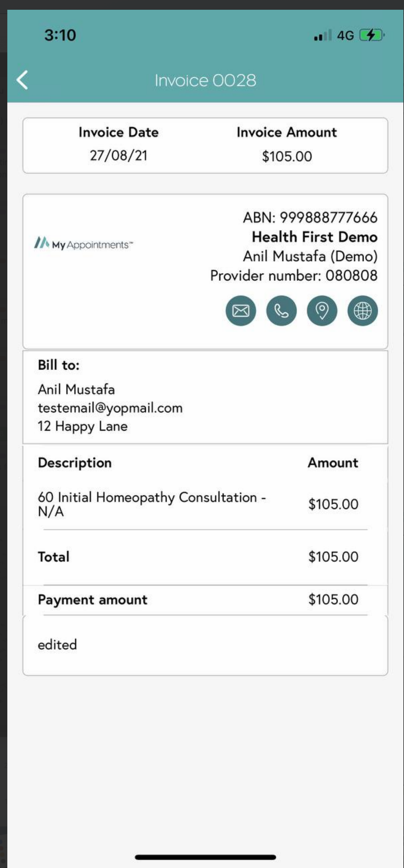Tap the back arrow in header
The height and width of the screenshot is (868, 404).
click(x=22, y=80)
